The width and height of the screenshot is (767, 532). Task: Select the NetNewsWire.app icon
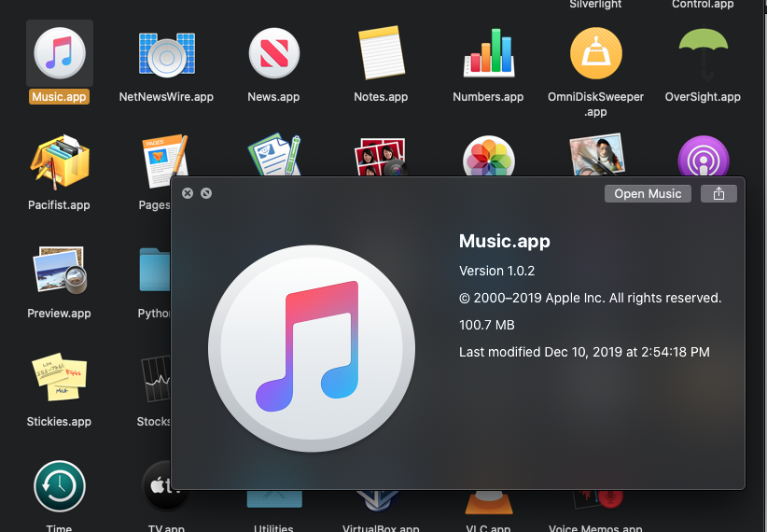167,55
